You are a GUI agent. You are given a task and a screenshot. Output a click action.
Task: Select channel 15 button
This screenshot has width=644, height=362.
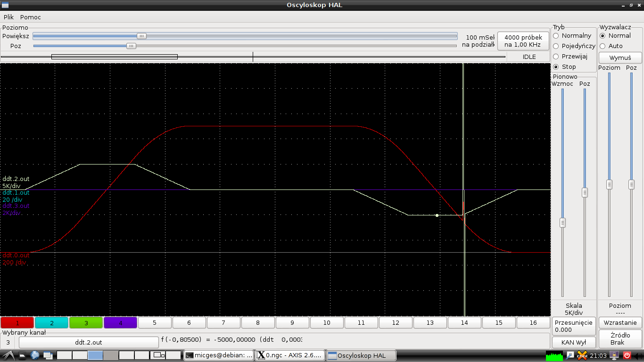(x=499, y=323)
